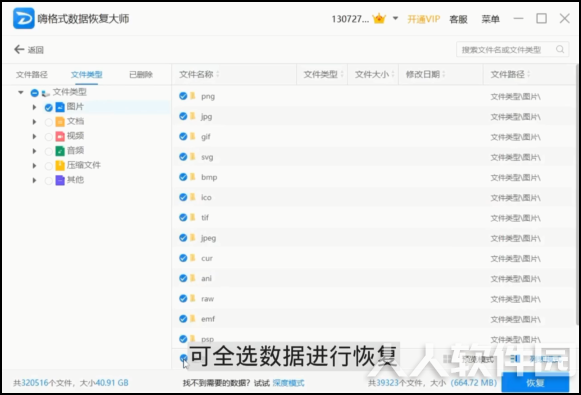Uncheck the 图片 category checkbox
The height and width of the screenshot is (395, 581).
(49, 107)
